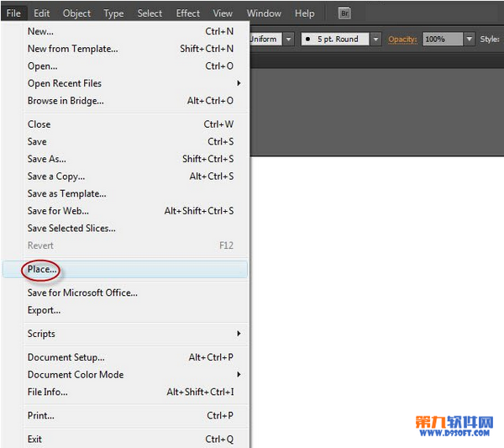504x448 pixels.
Task: Choose File Info...
Action: pyautogui.click(x=130, y=392)
